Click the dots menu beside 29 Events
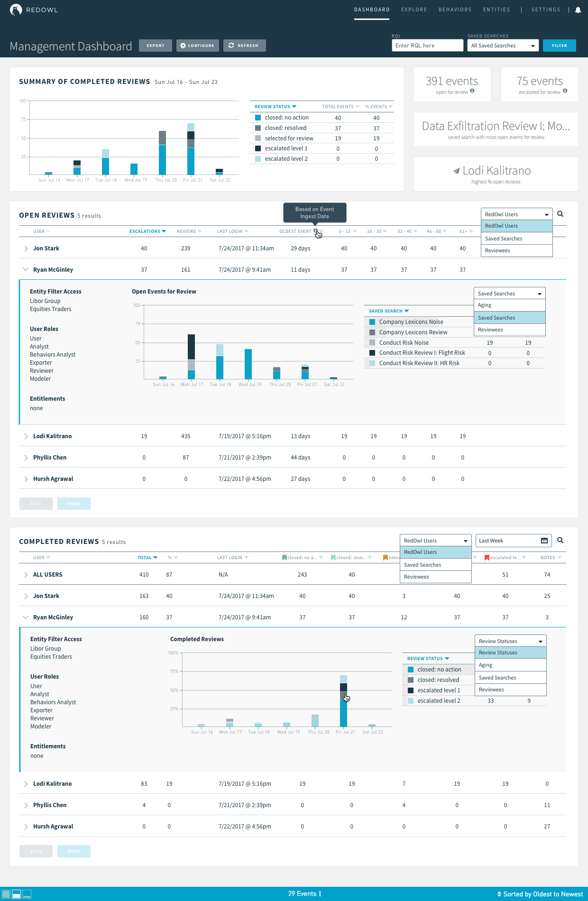The image size is (588, 901). (320, 894)
